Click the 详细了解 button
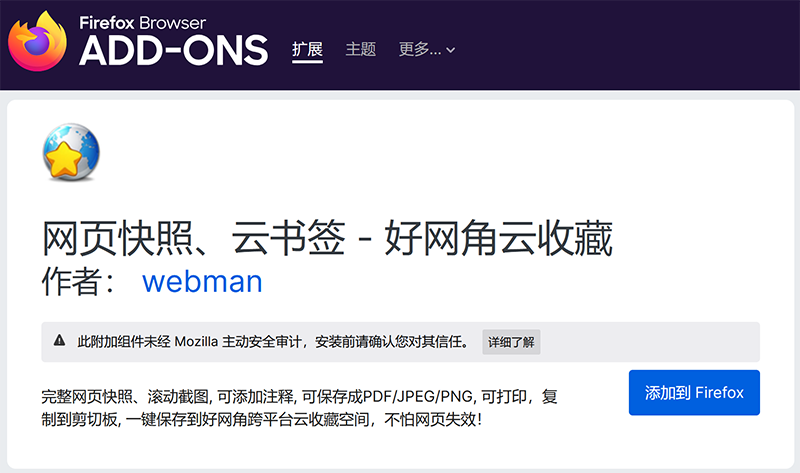Screen dimensions: 800x473 (511, 342)
